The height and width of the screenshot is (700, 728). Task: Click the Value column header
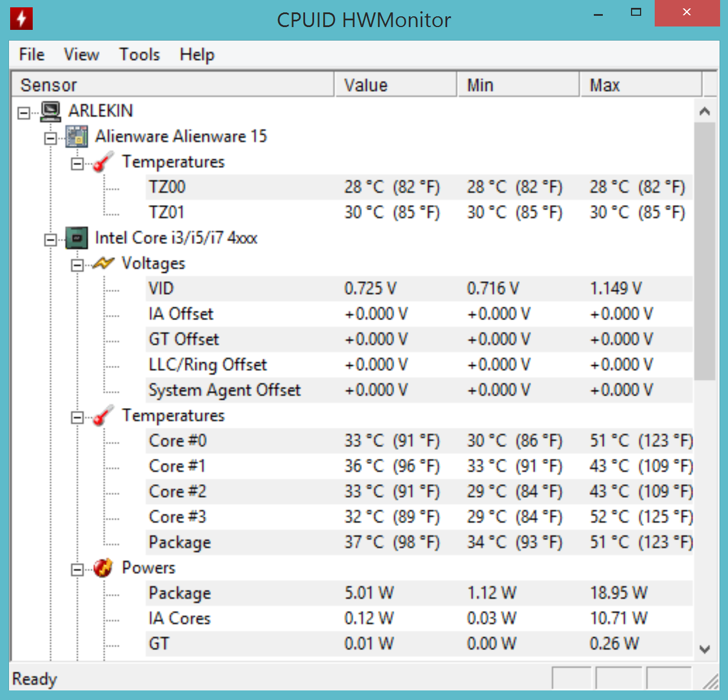pyautogui.click(x=396, y=85)
